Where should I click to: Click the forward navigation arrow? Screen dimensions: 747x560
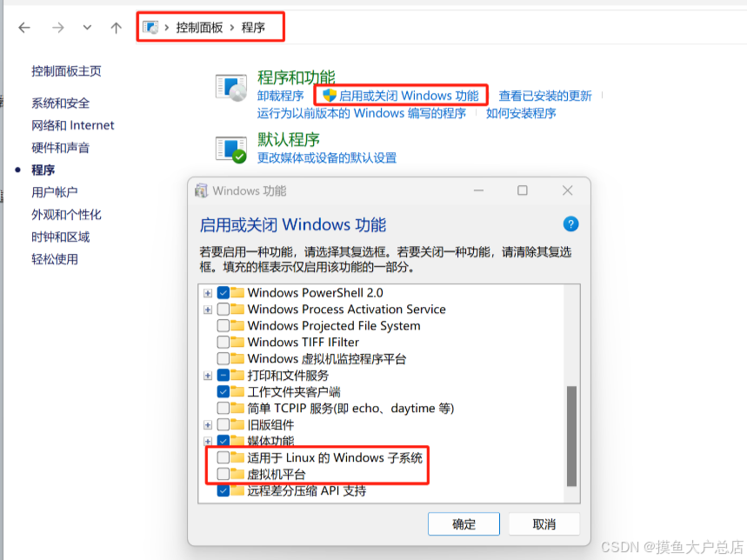click(57, 28)
